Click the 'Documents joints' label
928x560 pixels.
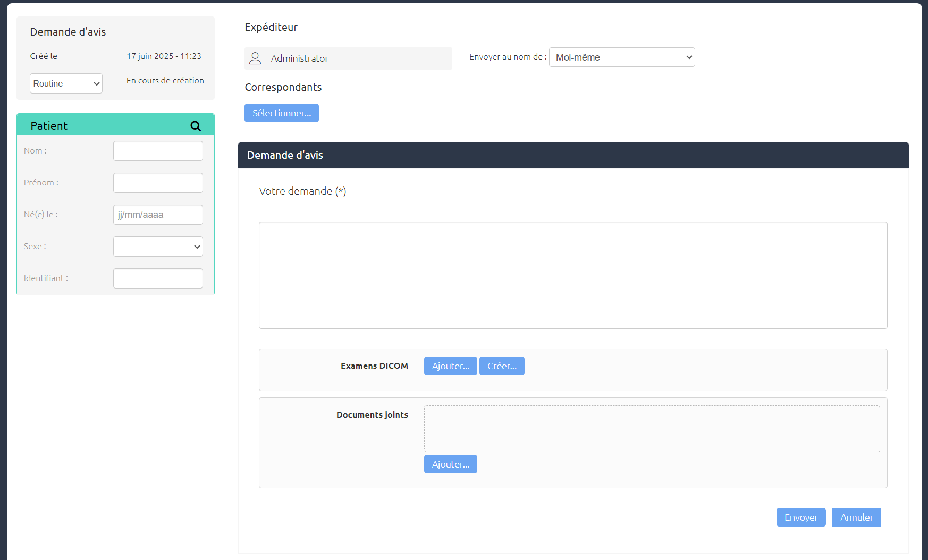tap(372, 415)
